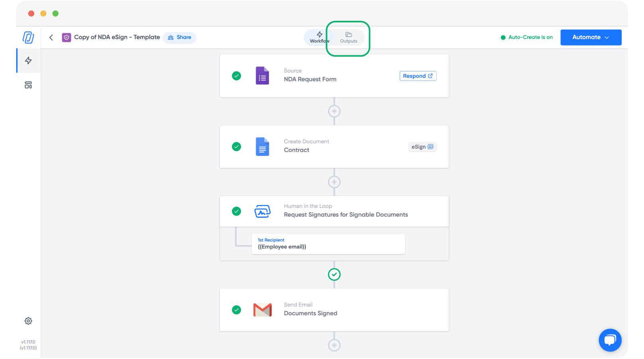This screenshot has height=359, width=644.
Task: Toggle the Contract step green checkmark
Action: (x=236, y=147)
